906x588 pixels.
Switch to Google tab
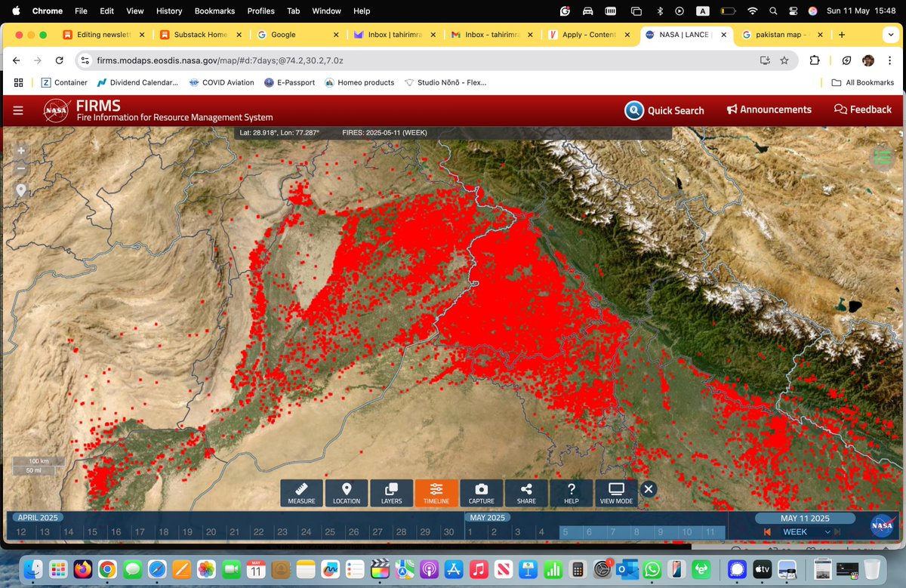coord(297,35)
